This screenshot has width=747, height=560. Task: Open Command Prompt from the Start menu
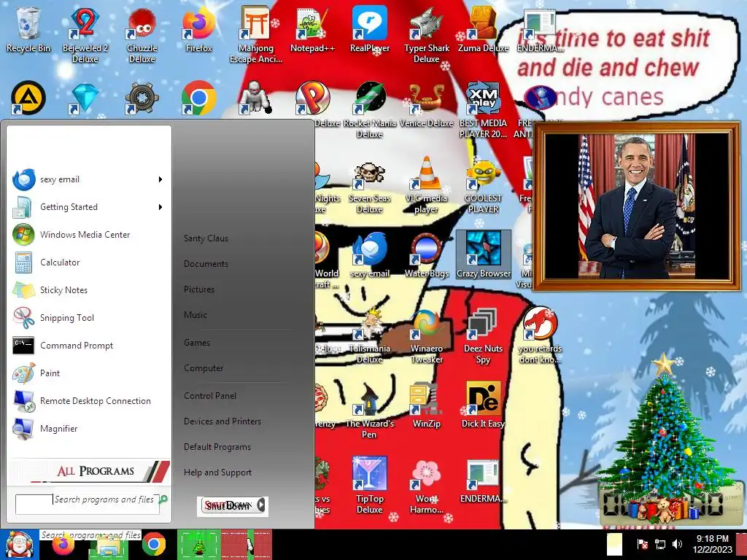coord(88,345)
